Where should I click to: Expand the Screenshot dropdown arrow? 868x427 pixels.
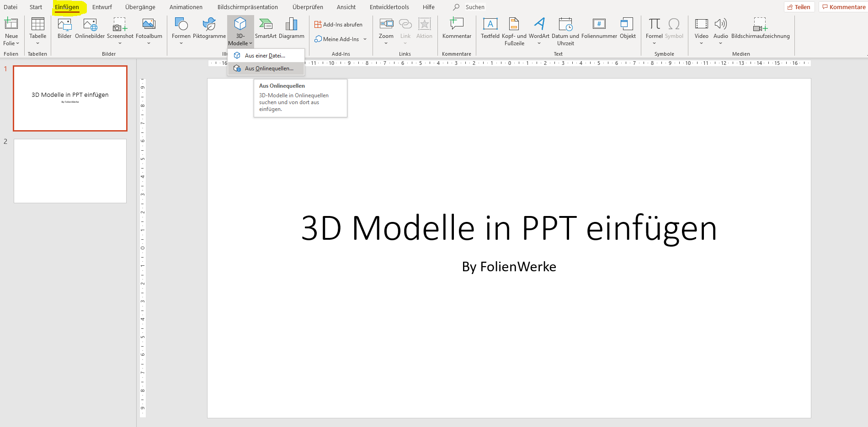120,43
